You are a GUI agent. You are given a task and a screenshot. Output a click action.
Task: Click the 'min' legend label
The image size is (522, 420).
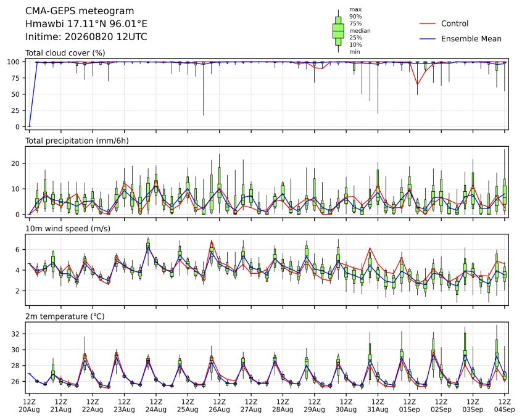(x=355, y=52)
